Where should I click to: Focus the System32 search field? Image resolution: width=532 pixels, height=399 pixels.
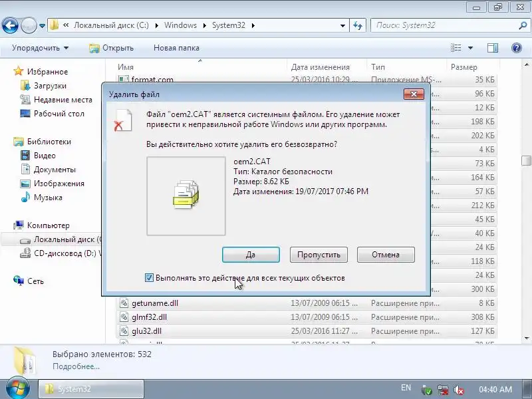point(444,25)
